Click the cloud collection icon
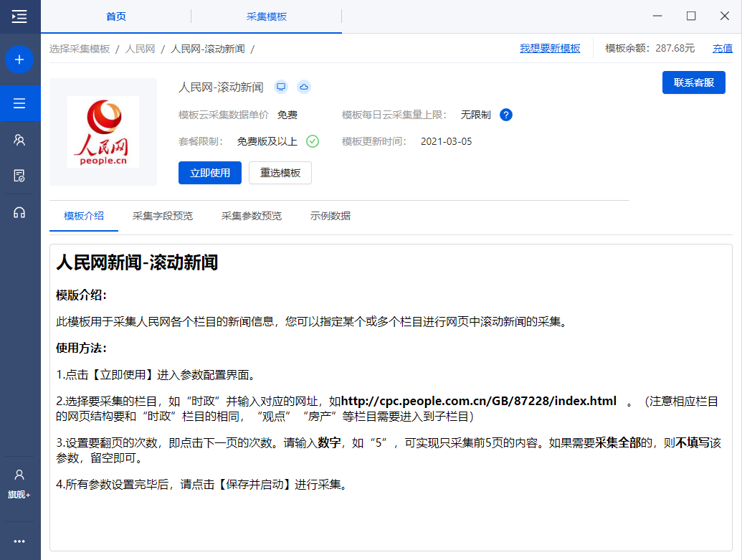This screenshot has height=560, width=742. click(x=304, y=87)
